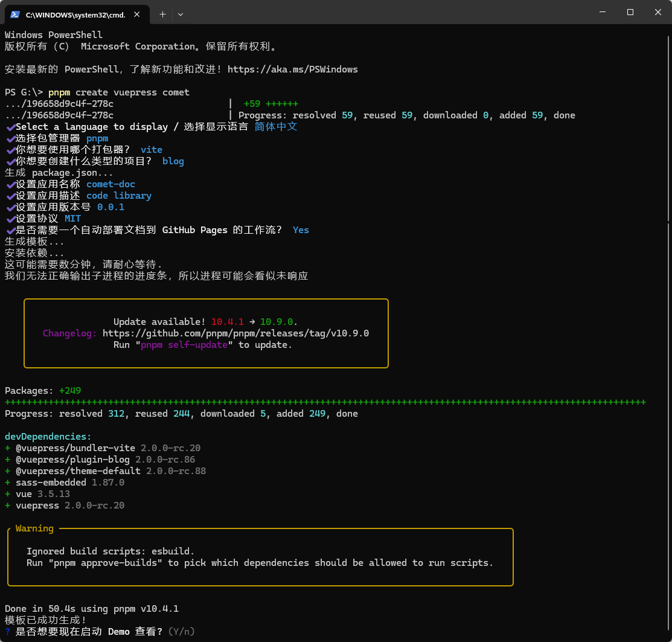
Task: Click the 'sass-embedded 1.87.0' line
Action: click(x=65, y=483)
